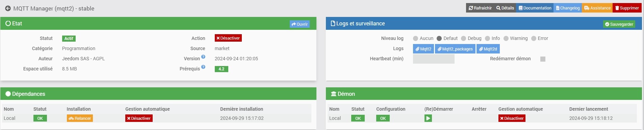
Task: Open the Changelog button
Action: tap(568, 8)
